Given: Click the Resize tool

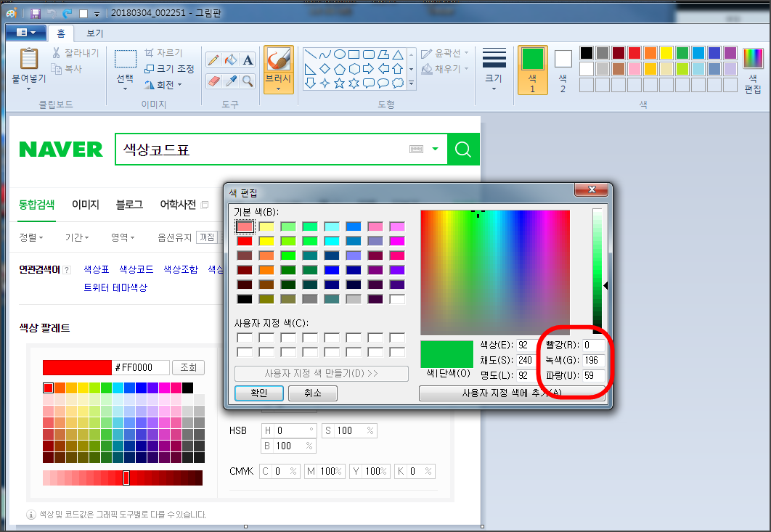Looking at the screenshot, I should [169, 69].
